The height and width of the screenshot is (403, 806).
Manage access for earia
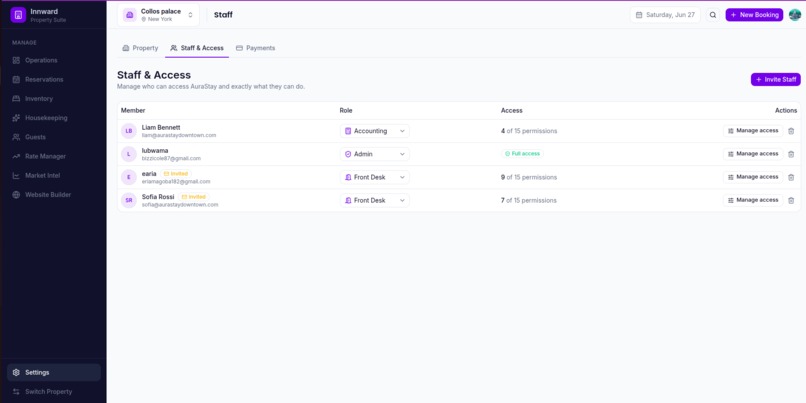(753, 177)
